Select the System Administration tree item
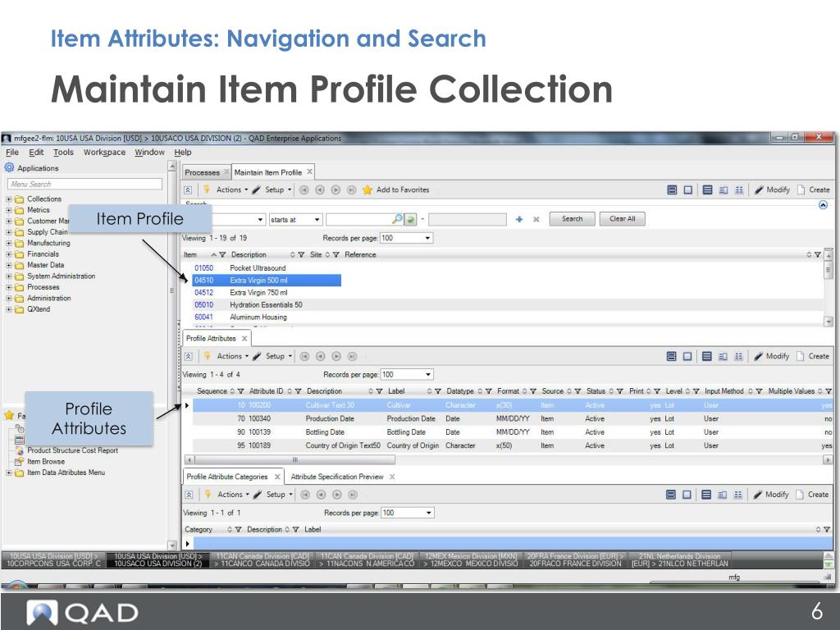This screenshot has width=840, height=630. point(61,276)
